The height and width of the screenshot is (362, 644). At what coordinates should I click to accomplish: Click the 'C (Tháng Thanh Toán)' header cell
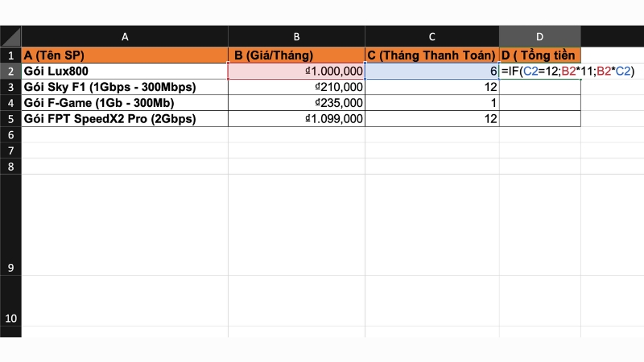coord(431,56)
